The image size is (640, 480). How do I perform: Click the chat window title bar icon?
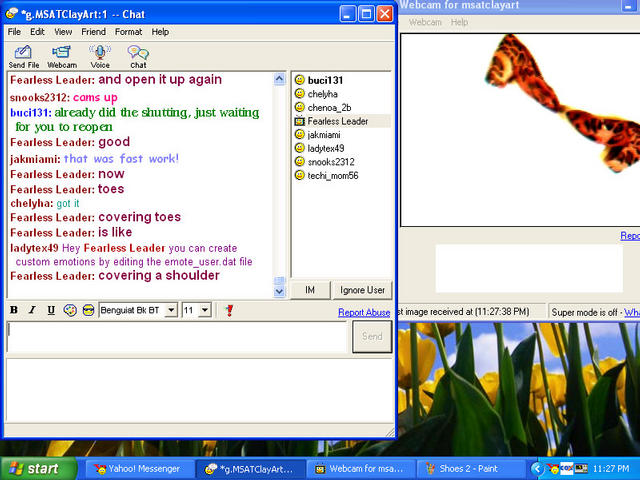tap(11, 14)
